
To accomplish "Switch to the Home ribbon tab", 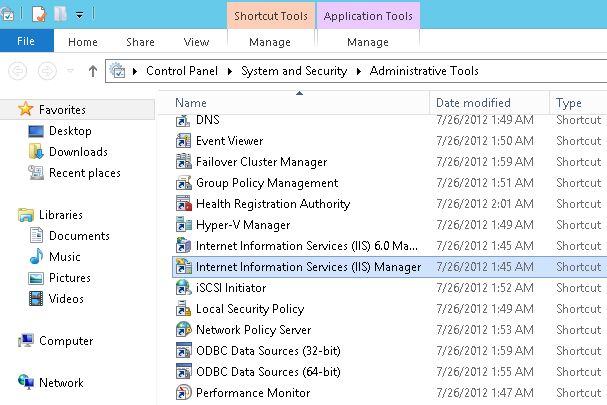I will [x=82, y=41].
